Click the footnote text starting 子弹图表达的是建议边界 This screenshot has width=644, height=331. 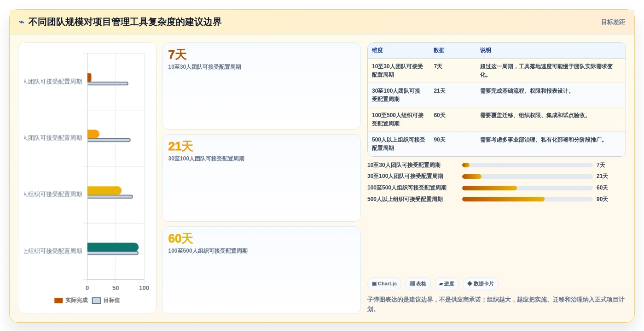click(496, 304)
